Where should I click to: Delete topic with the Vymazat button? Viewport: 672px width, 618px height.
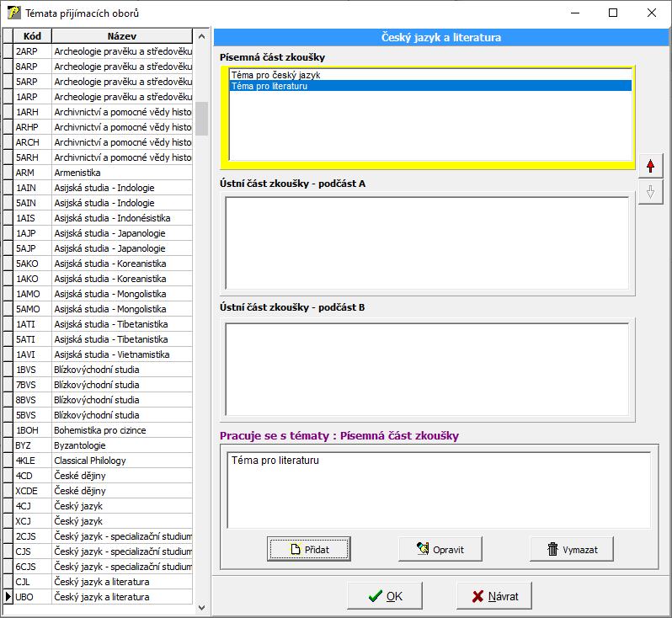pyautogui.click(x=571, y=549)
